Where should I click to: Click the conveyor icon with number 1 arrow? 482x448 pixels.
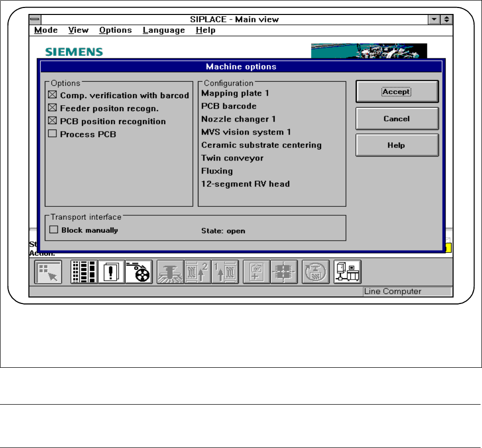225,272
